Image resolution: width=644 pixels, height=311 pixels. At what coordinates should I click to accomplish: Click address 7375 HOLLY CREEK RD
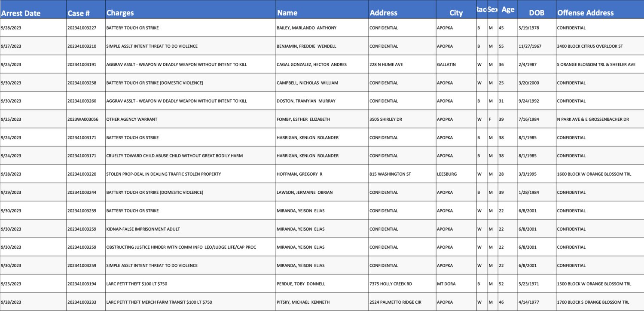(391, 284)
